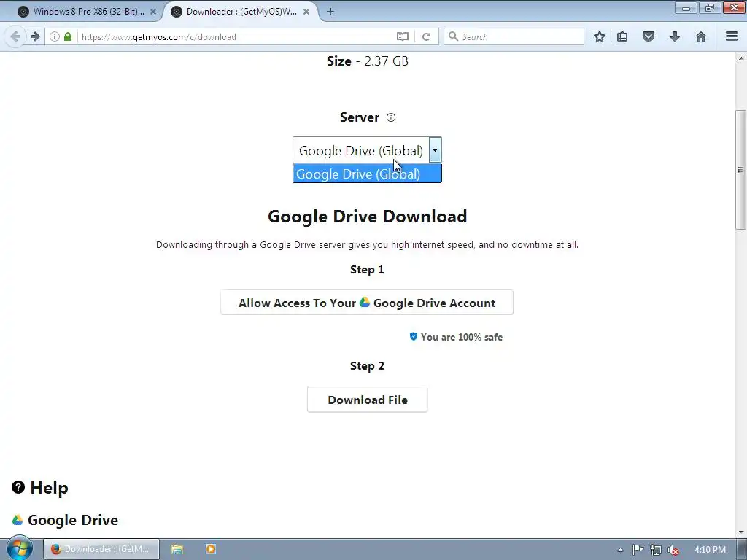Viewport: 747px width, 560px height.
Task: Click the muted volume tray icon
Action: coord(673,550)
